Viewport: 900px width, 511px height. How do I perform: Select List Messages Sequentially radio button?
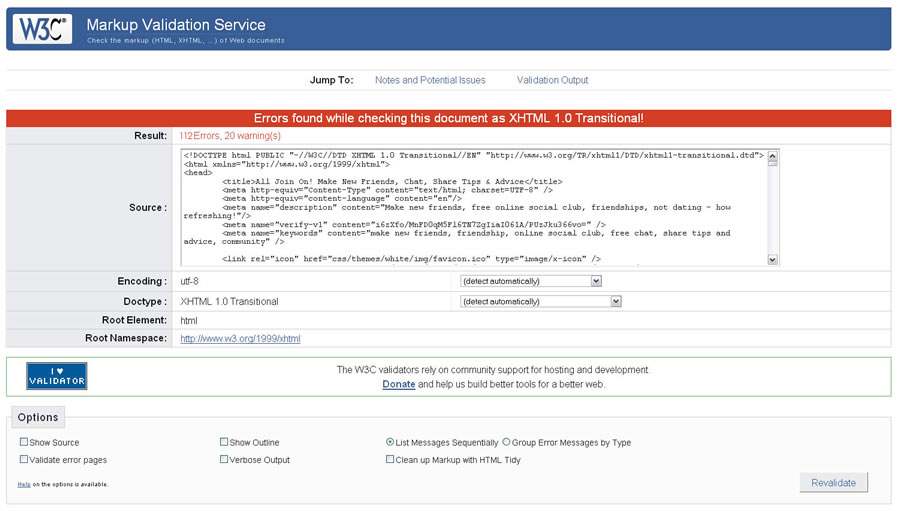[390, 442]
